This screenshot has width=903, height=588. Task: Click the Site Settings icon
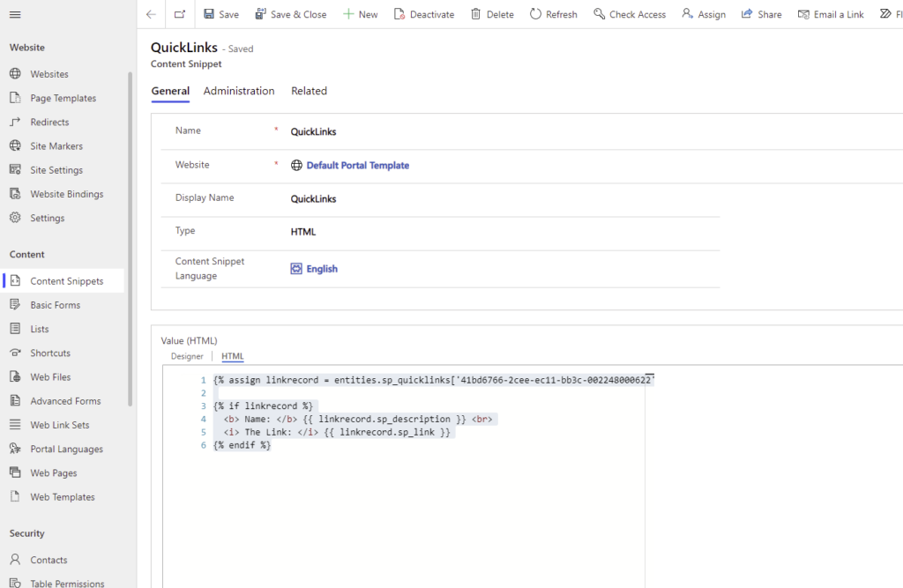coord(16,170)
